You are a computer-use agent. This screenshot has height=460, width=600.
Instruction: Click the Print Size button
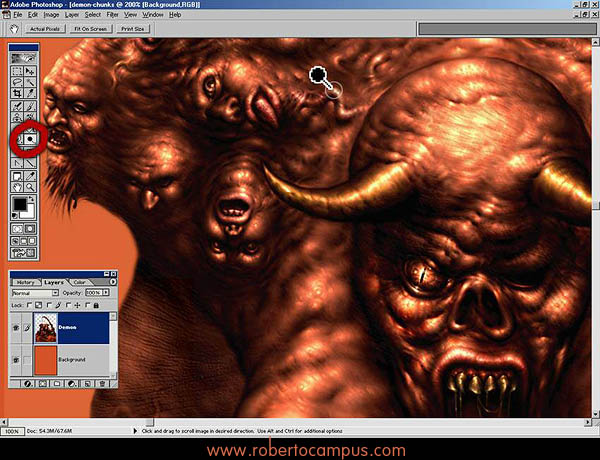click(133, 29)
